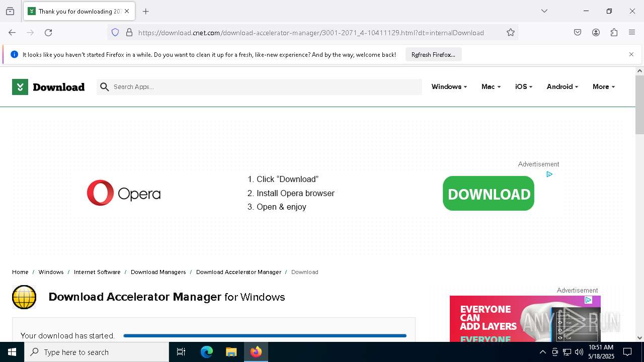
Task: Expand the Windows menu
Action: (x=449, y=86)
